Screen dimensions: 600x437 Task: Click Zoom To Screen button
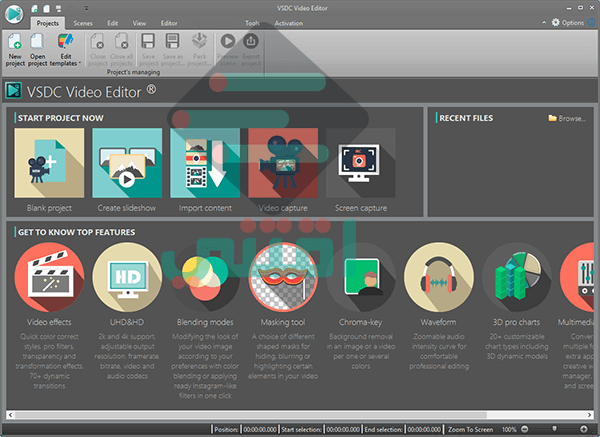pos(470,429)
